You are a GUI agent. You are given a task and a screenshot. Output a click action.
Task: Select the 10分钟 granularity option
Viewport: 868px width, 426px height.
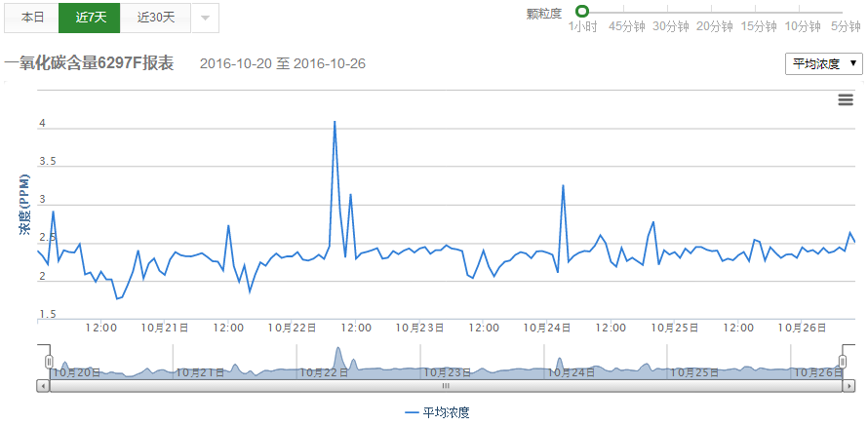803,26
